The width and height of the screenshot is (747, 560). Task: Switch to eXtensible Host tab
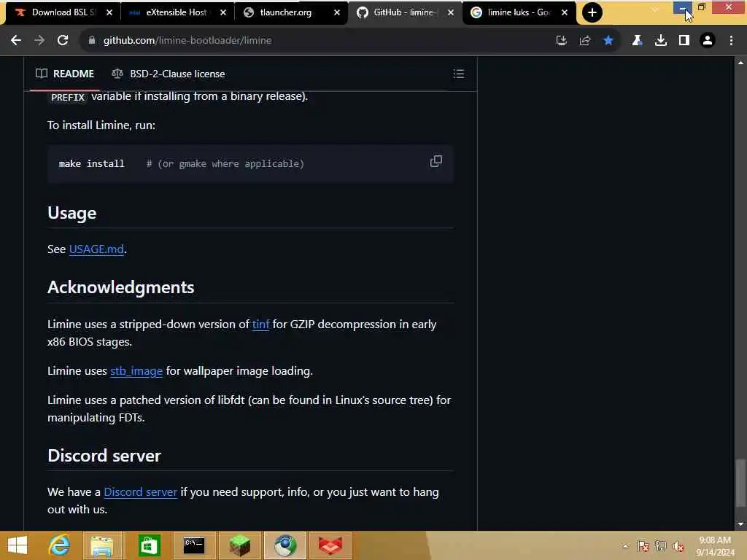click(177, 12)
